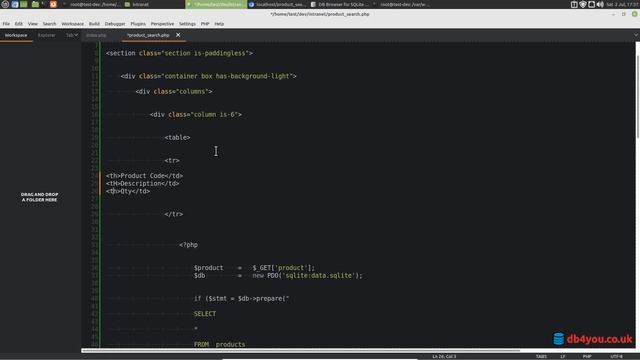Click the UTF-8 encoding status entry

point(616,356)
